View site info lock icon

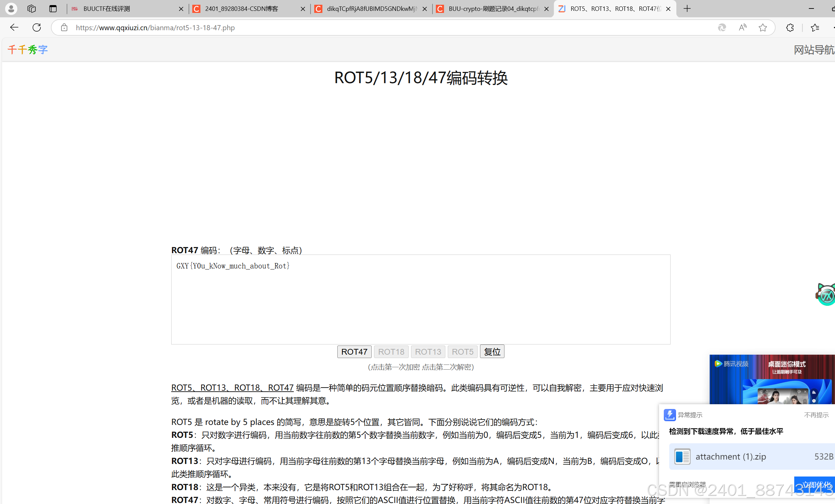pos(64,27)
